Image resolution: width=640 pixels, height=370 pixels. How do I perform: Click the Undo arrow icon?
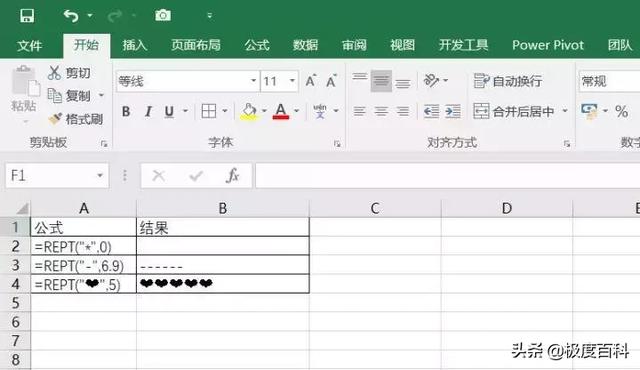pyautogui.click(x=71, y=16)
